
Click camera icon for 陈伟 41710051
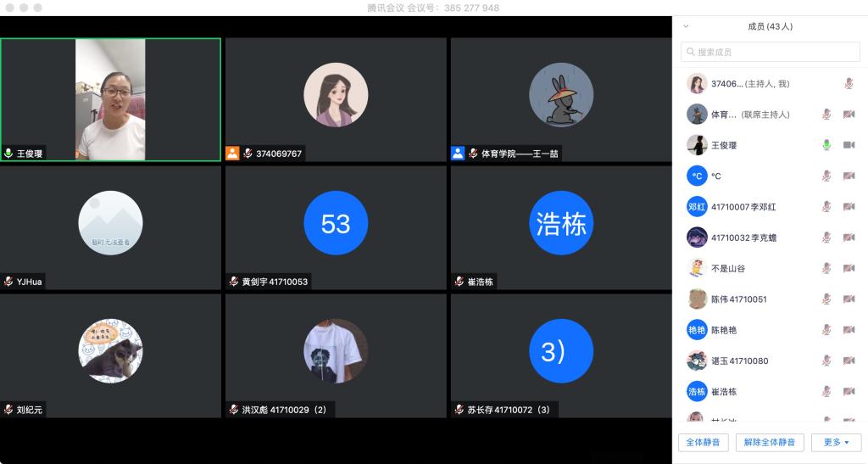pos(849,299)
